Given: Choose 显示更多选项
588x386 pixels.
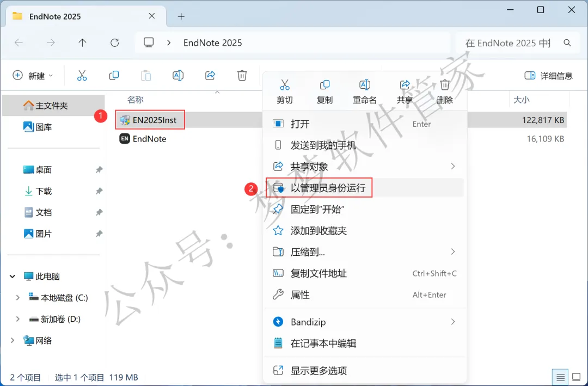Looking at the screenshot, I should click(x=366, y=371).
